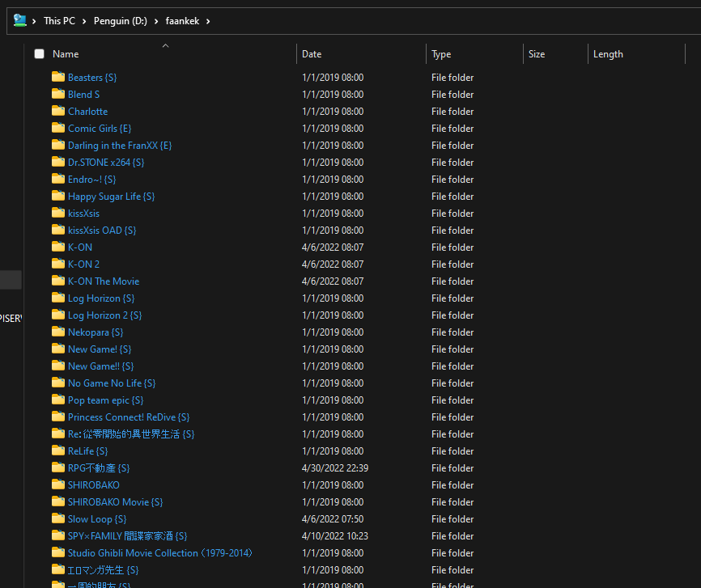Click the Happy Sugar Life folder icon
The width and height of the screenshot is (701, 588).
coord(58,196)
